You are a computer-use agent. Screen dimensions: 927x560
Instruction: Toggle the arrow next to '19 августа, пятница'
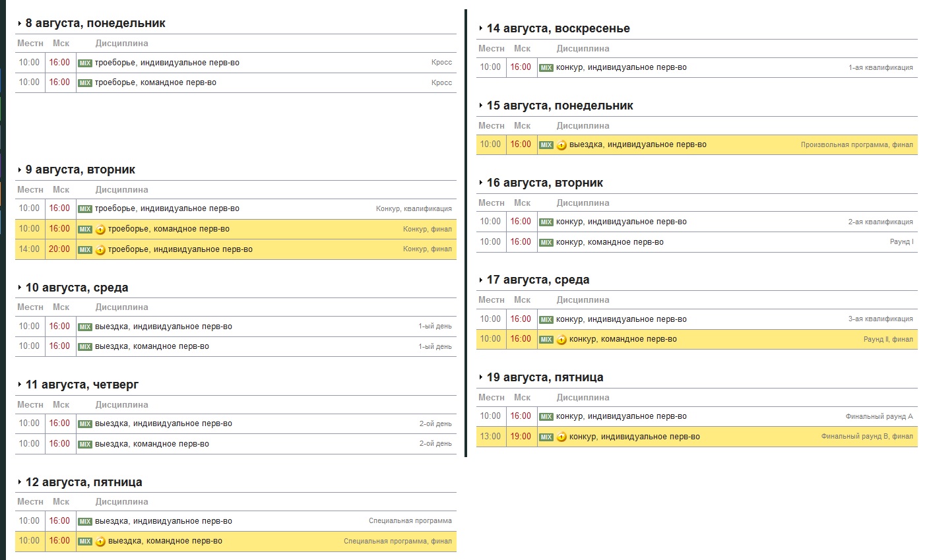[481, 378]
